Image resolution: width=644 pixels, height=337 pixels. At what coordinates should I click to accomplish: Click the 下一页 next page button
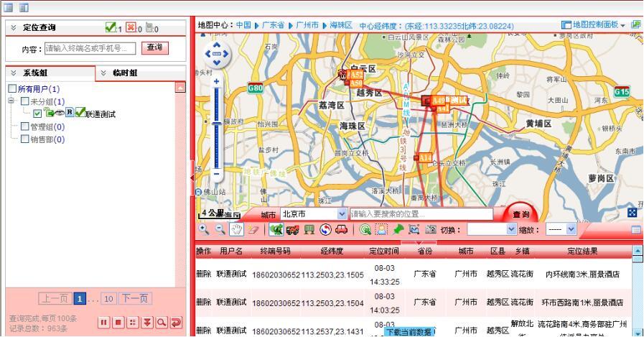(x=134, y=298)
